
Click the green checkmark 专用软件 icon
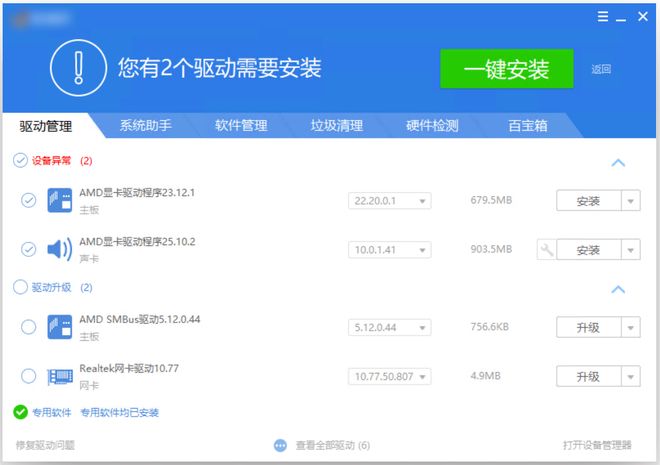pyautogui.click(x=20, y=412)
